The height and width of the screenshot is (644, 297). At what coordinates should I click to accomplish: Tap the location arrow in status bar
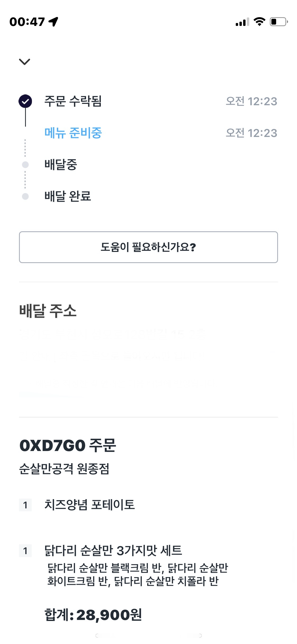54,22
